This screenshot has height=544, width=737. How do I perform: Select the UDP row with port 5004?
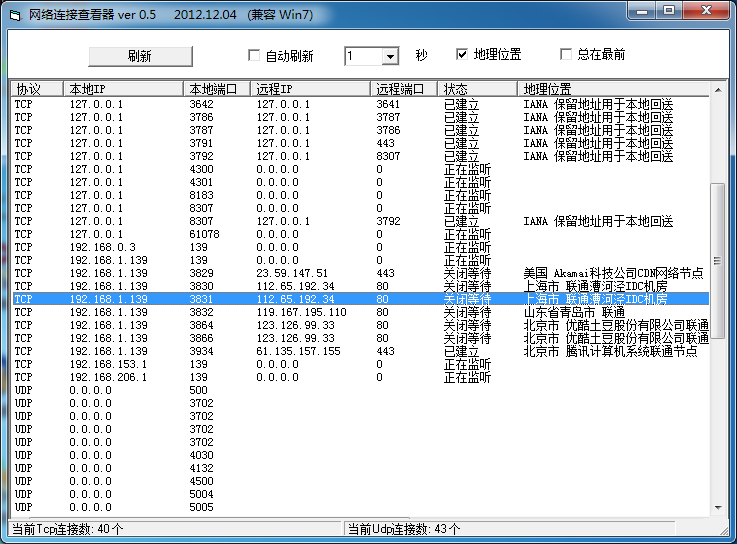361,494
